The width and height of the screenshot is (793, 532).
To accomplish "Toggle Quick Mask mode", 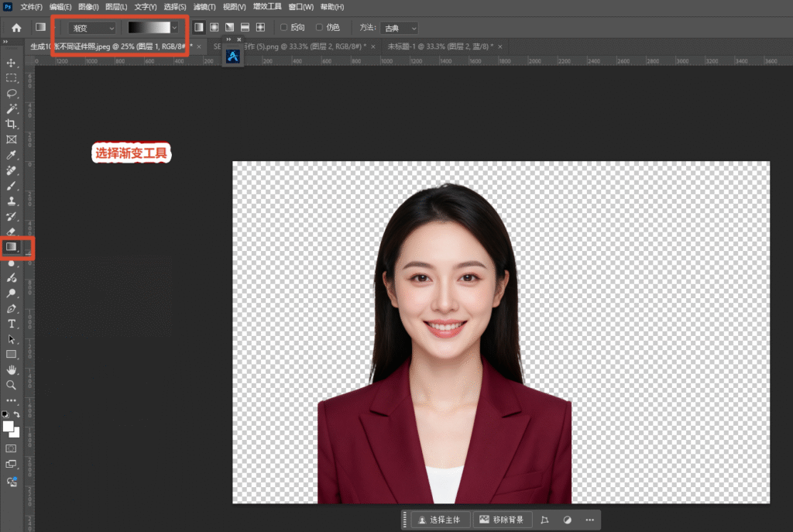I will [11, 448].
